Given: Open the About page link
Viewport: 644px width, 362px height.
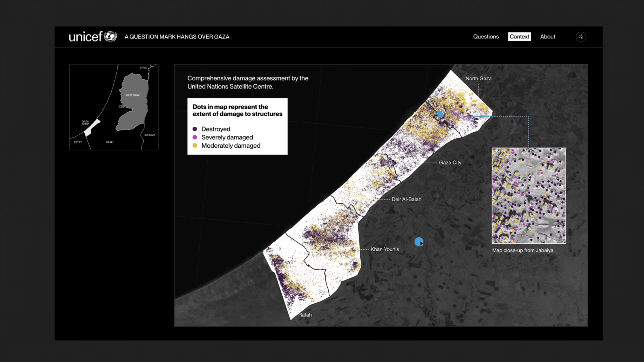Looking at the screenshot, I should click(547, 37).
